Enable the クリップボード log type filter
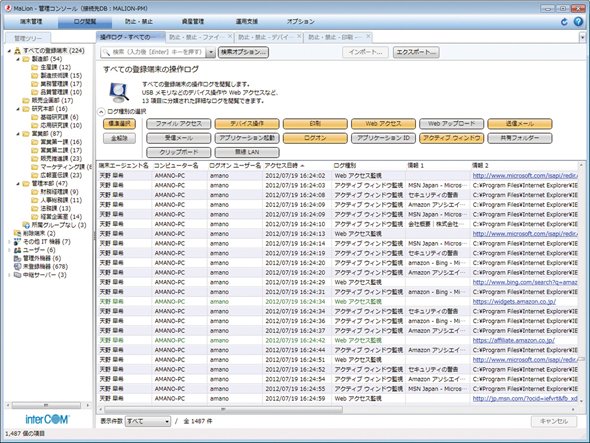590x443 pixels. click(x=179, y=152)
